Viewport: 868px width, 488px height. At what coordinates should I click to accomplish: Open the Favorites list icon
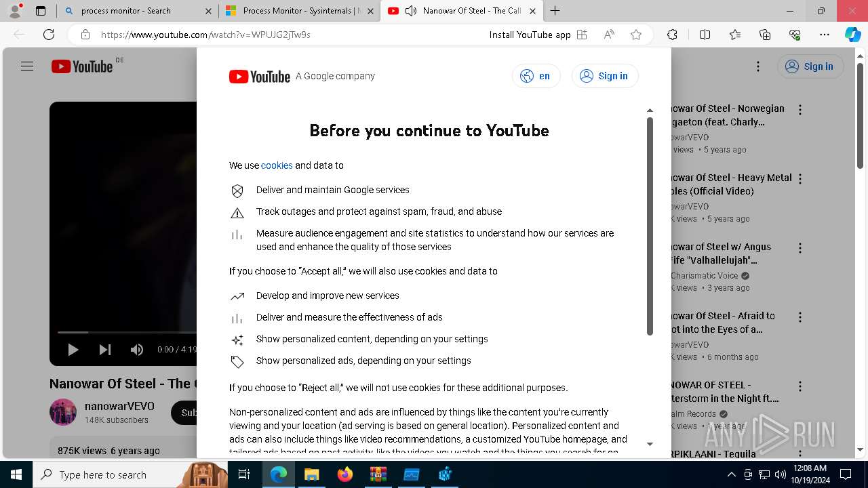[735, 35]
